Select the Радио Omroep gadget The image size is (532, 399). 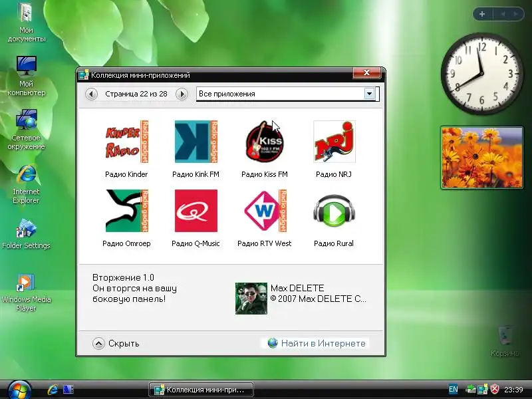click(126, 211)
